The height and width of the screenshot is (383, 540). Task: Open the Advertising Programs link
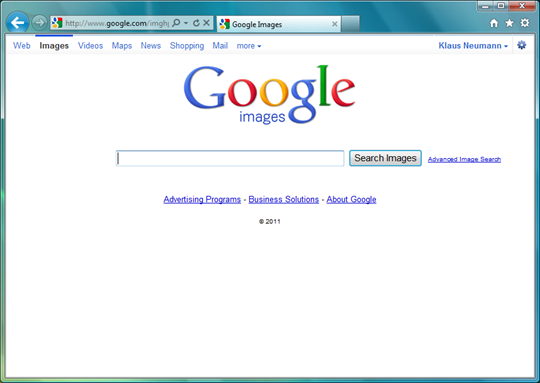pos(202,199)
